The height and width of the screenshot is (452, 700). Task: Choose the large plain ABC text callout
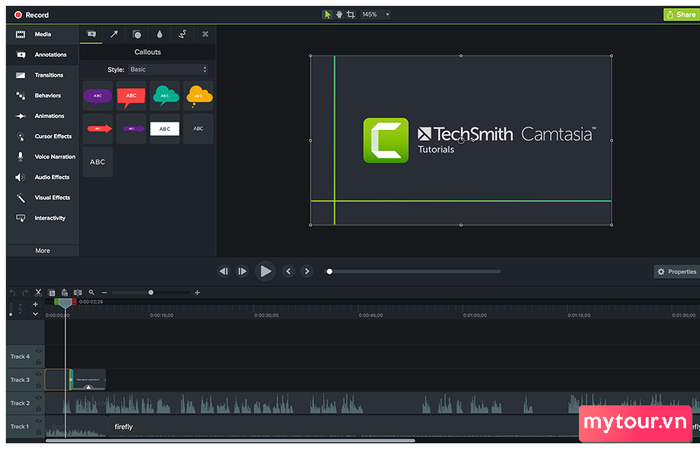pos(97,162)
